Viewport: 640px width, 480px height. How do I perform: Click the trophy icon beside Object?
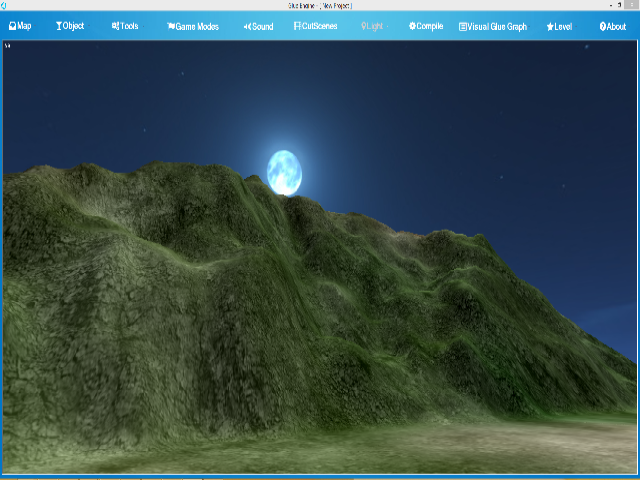59,26
